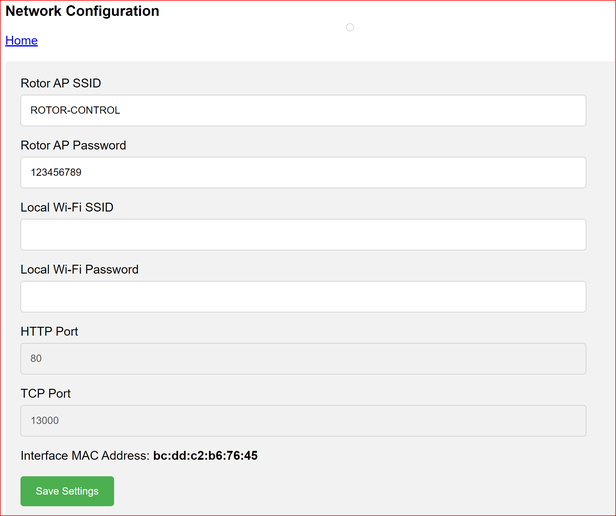Click the "HTTP Port" label
The image size is (616, 516).
(x=50, y=331)
